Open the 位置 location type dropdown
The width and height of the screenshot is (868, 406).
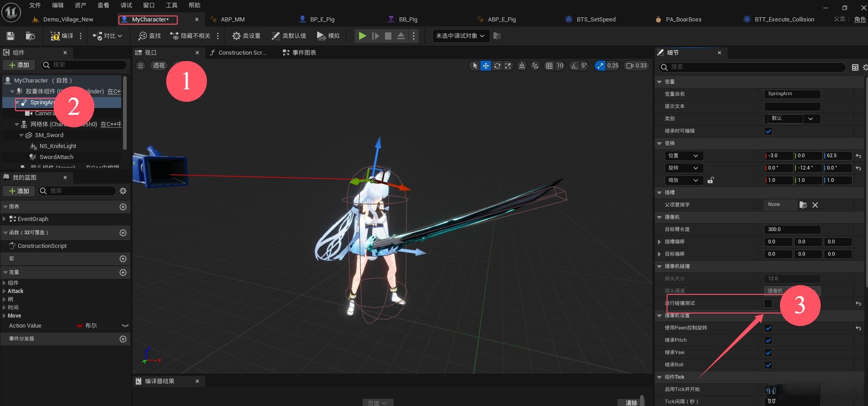click(x=683, y=156)
